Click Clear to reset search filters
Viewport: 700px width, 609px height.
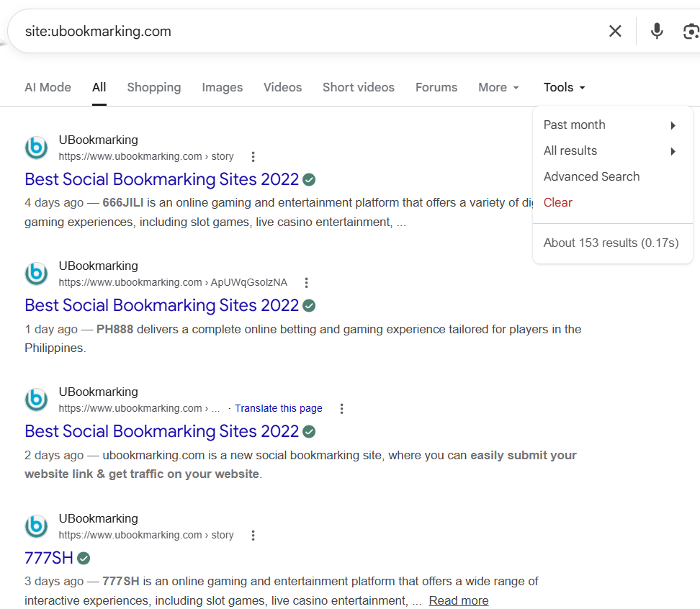click(x=557, y=202)
